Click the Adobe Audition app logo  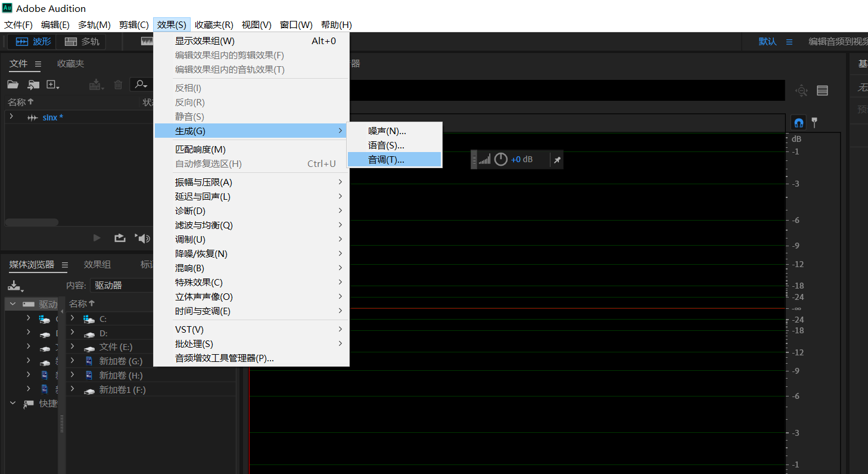tap(7, 8)
